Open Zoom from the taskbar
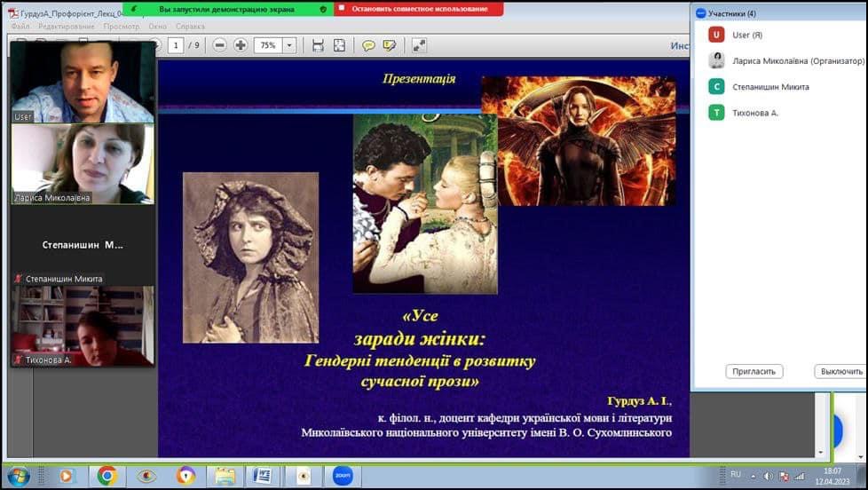The width and height of the screenshot is (868, 490). (x=342, y=476)
